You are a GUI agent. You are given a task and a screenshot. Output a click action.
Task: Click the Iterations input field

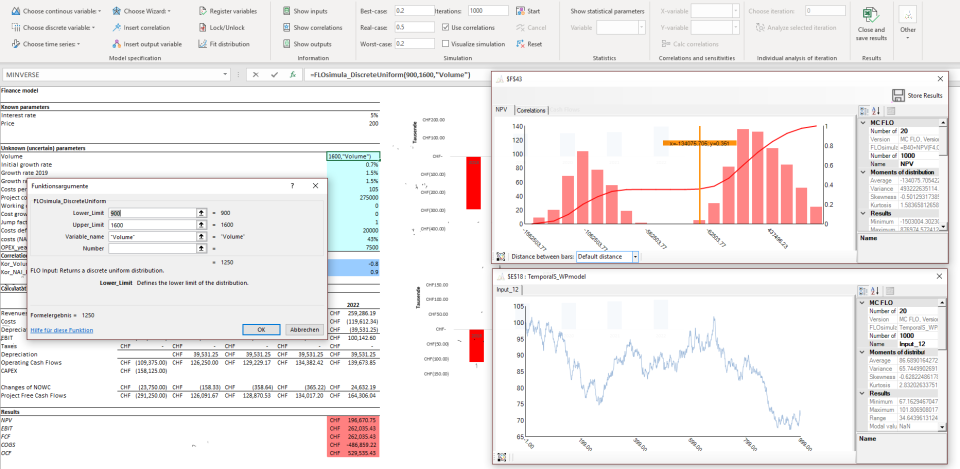tap(488, 11)
